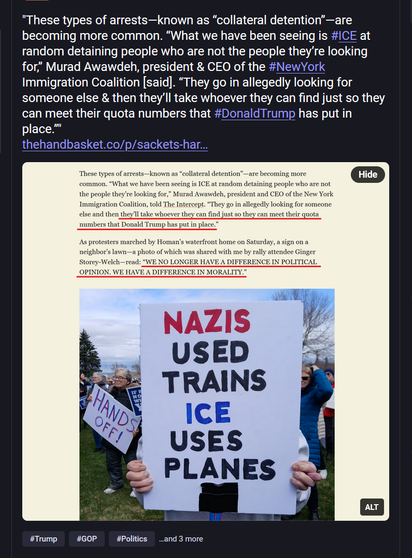This screenshot has width=412, height=558.
Task: Click the black redaction box on sign
Action: [218, 497]
